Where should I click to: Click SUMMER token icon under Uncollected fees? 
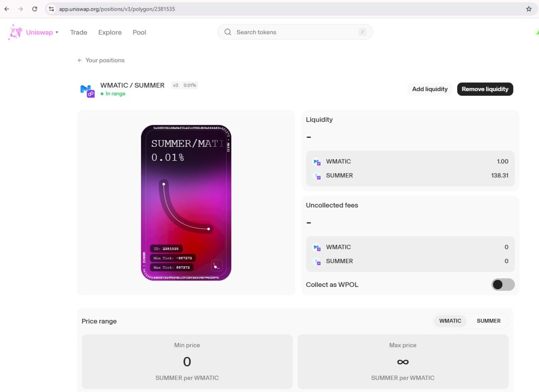coord(317,261)
